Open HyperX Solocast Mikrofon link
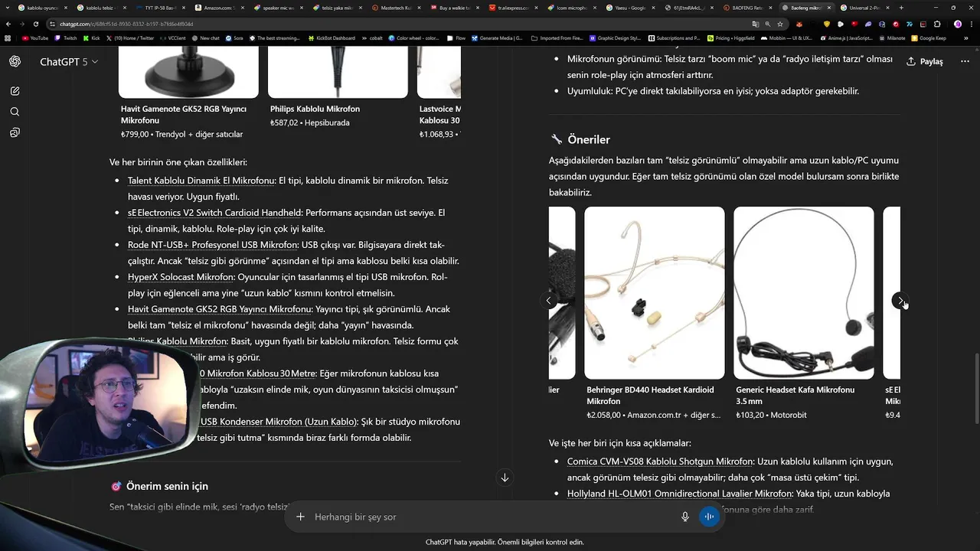 (181, 277)
